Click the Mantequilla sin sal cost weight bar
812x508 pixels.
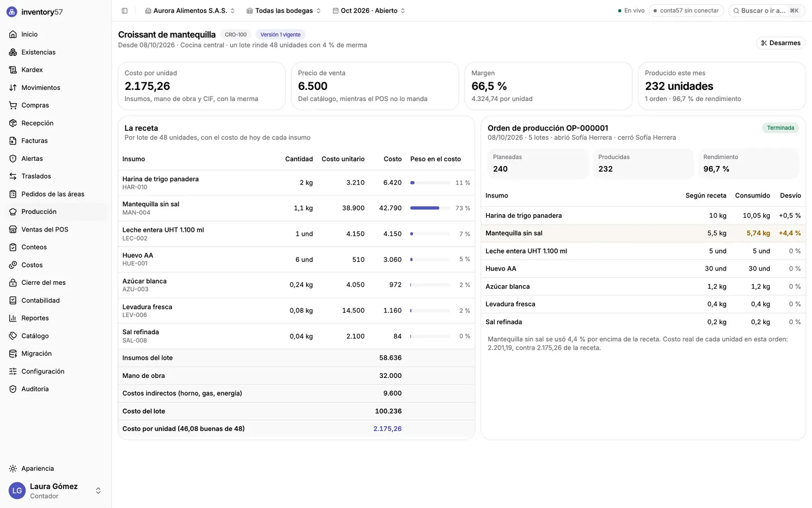point(430,208)
